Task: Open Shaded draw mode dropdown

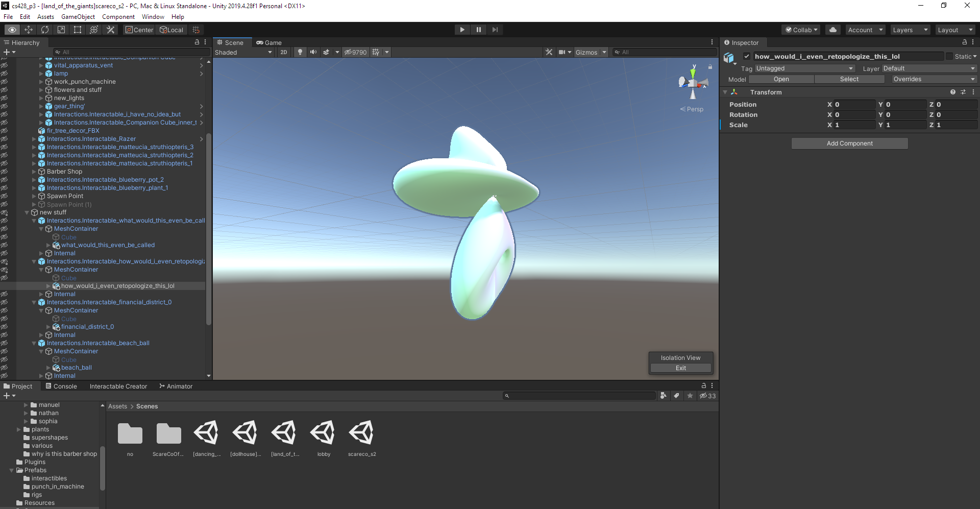Action: click(243, 52)
